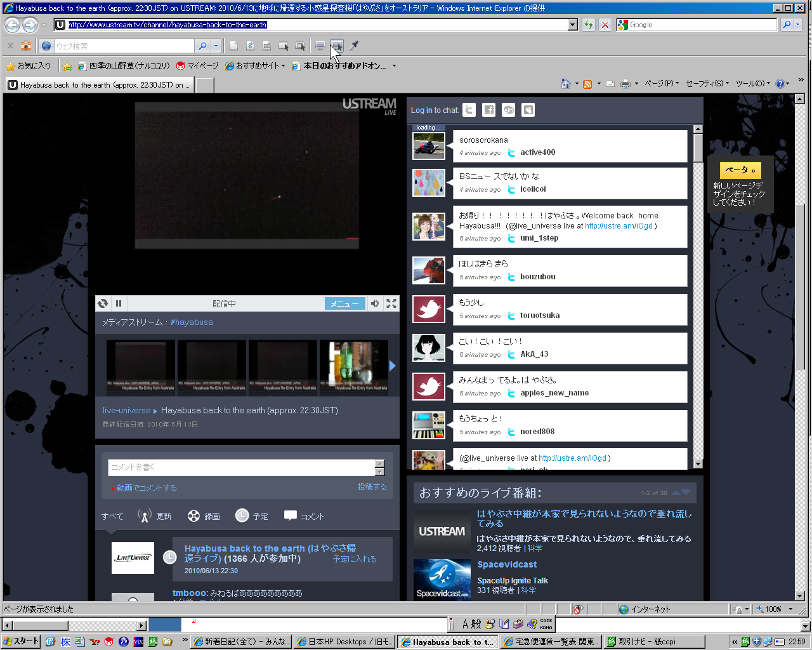Click the 投稿する post link
Screen dimensions: 812x650
(x=372, y=486)
